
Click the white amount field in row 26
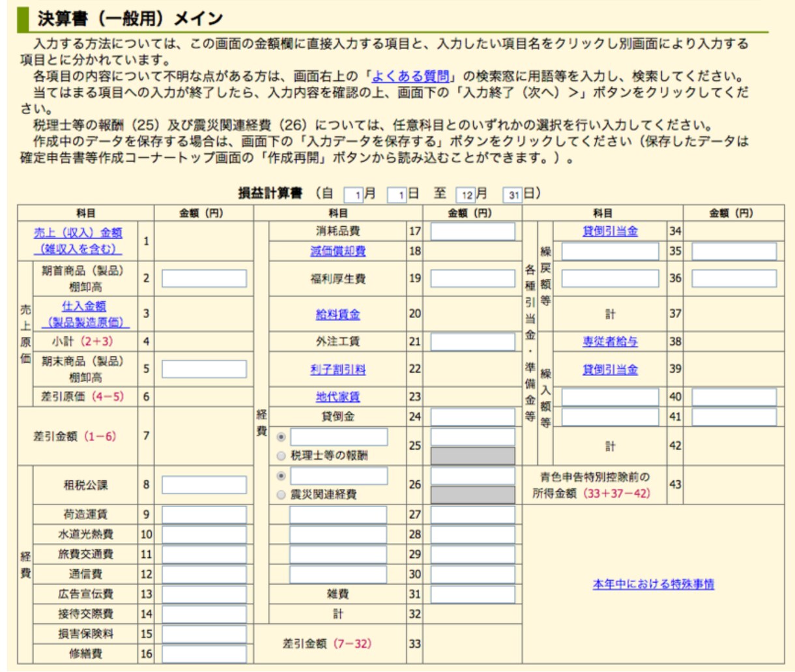tap(472, 476)
